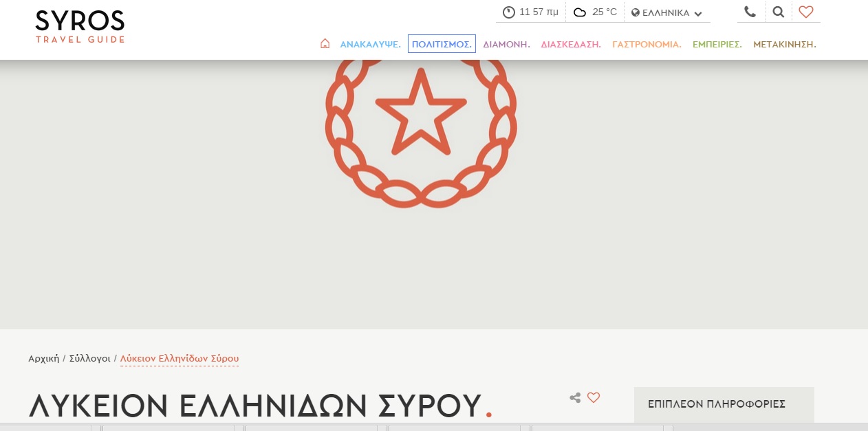
Task: Click the Αρχική breadcrumb link
Action: [x=43, y=358]
